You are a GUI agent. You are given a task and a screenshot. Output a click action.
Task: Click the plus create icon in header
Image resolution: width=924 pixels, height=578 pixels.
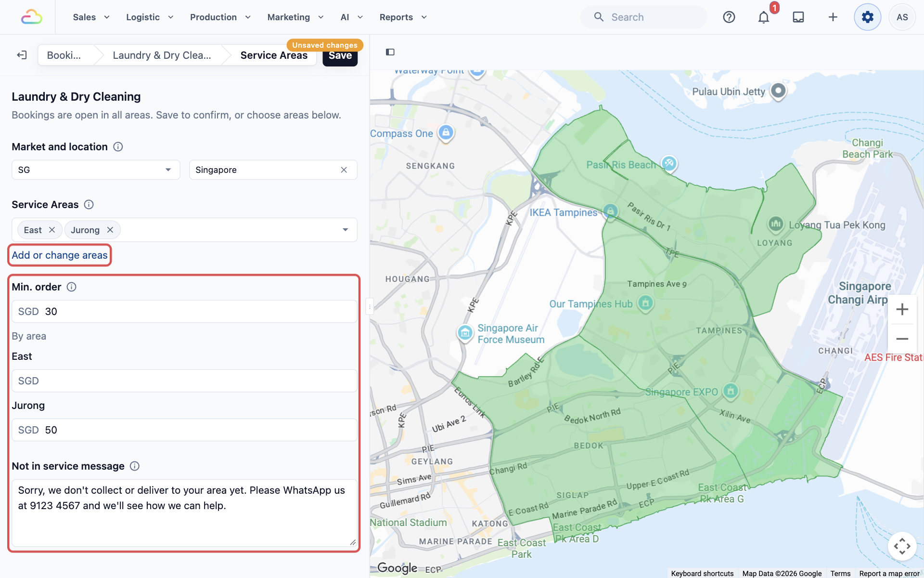point(833,17)
